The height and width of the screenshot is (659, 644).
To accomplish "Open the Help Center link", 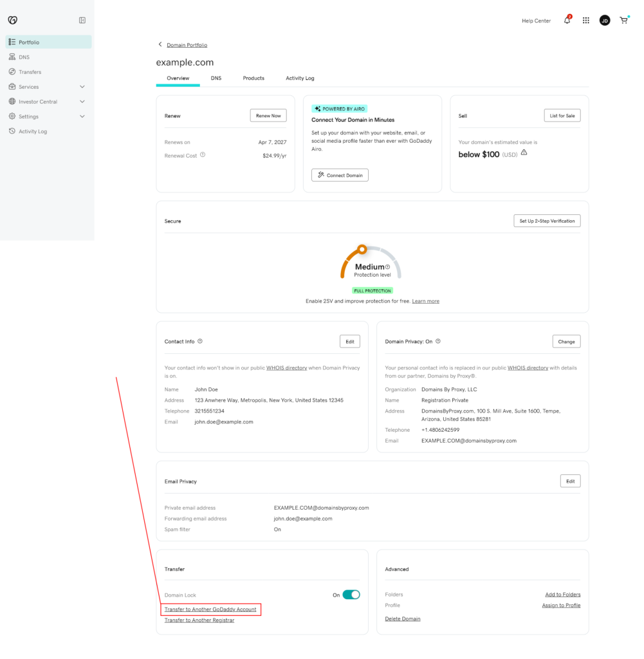I will [x=536, y=21].
